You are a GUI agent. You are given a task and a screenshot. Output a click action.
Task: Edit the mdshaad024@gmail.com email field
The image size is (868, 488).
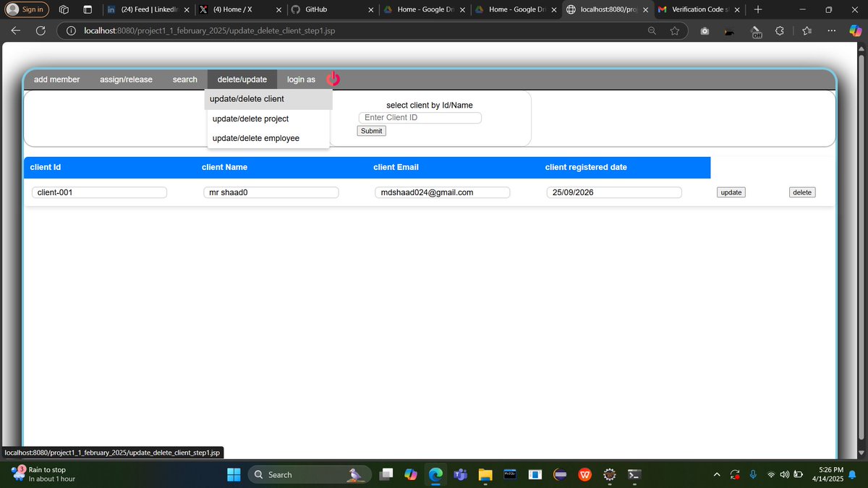[443, 192]
